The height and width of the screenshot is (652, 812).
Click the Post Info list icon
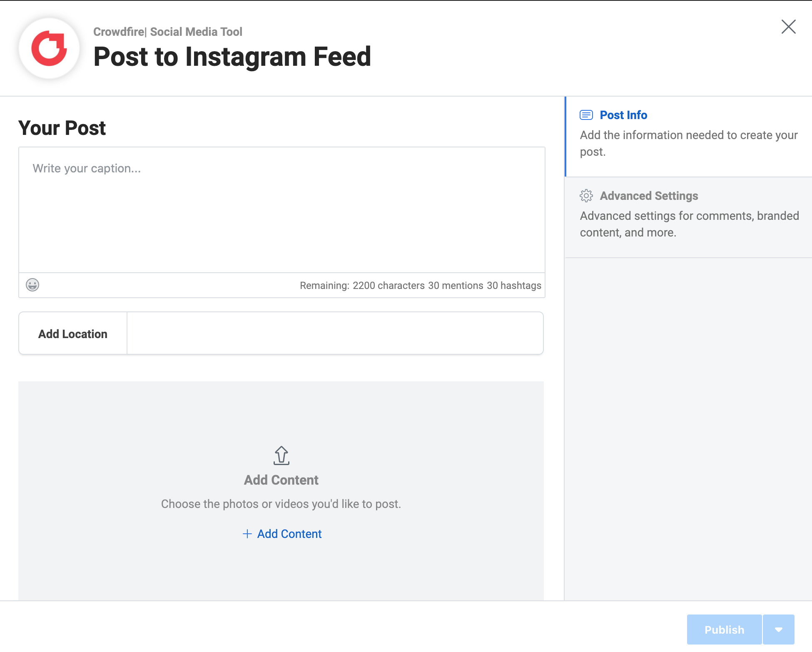tap(586, 115)
